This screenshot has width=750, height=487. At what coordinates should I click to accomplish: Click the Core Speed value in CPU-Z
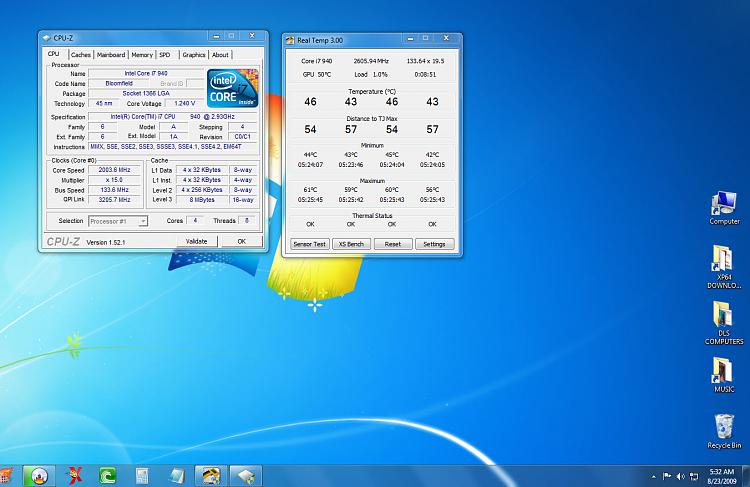click(x=114, y=169)
